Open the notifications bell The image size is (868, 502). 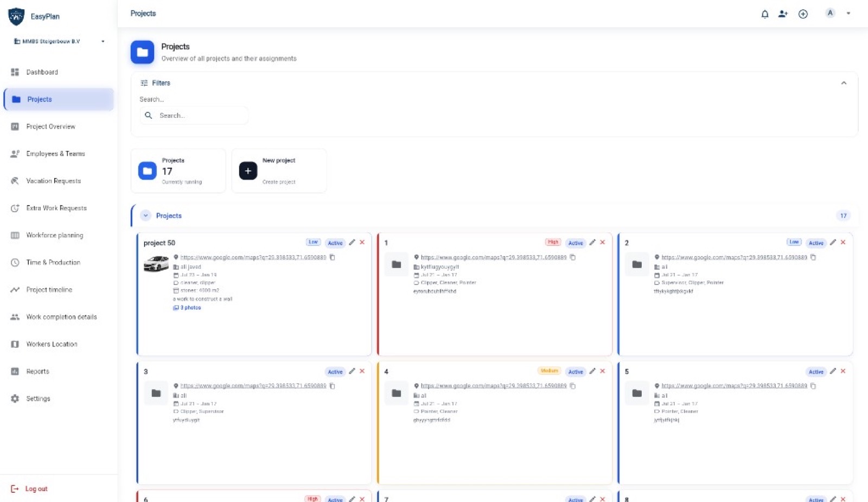[764, 14]
